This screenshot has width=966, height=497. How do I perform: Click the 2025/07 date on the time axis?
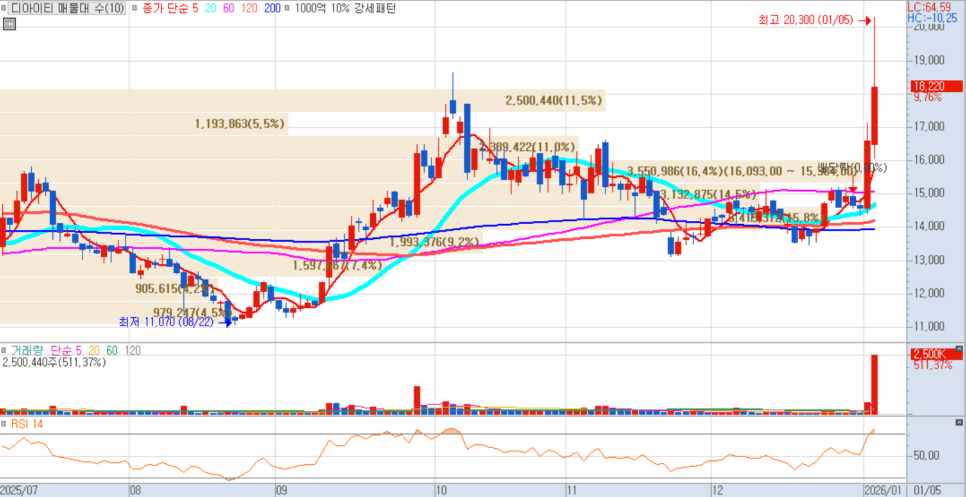coord(20,491)
